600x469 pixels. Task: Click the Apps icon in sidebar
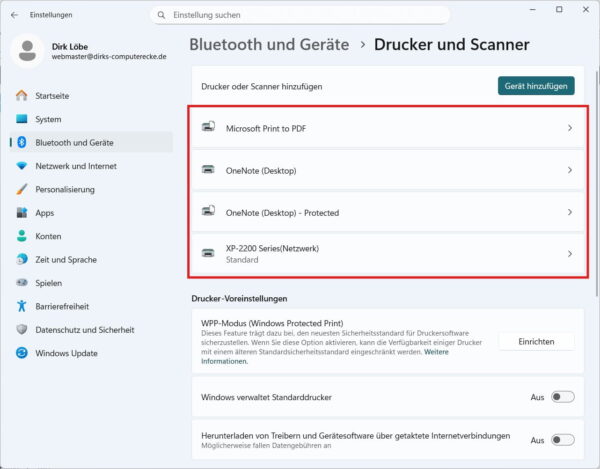pyautogui.click(x=22, y=212)
